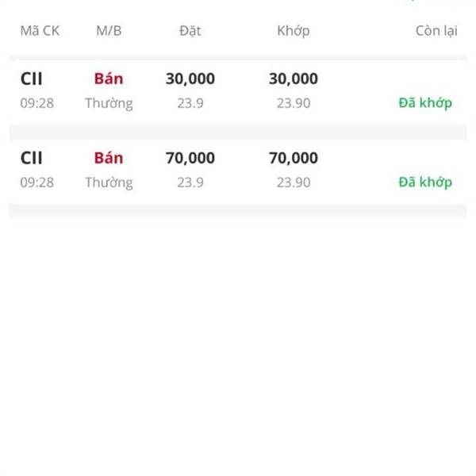Tap Đã khớp status of the 30,000 order
Viewport: 476px width, 476px height.
pos(425,103)
